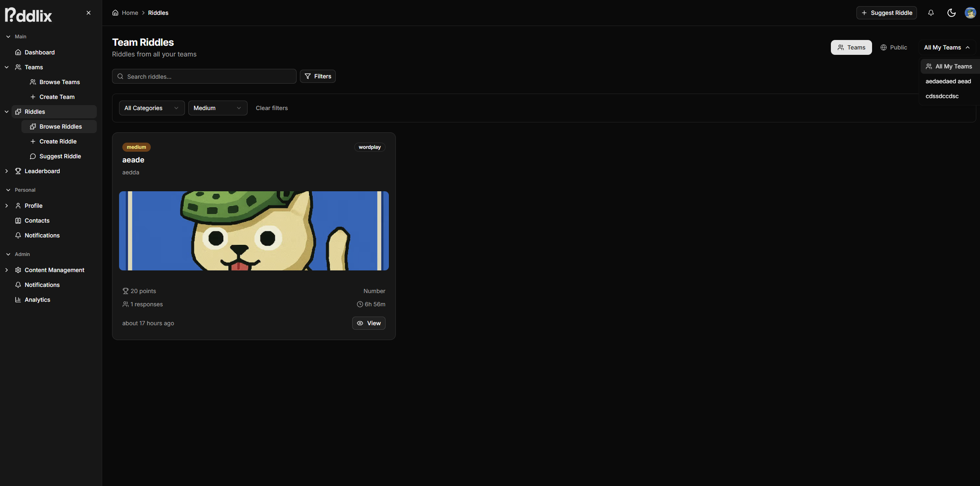Select cdssdccdsc from team list
This screenshot has width=980, height=486.
[942, 96]
